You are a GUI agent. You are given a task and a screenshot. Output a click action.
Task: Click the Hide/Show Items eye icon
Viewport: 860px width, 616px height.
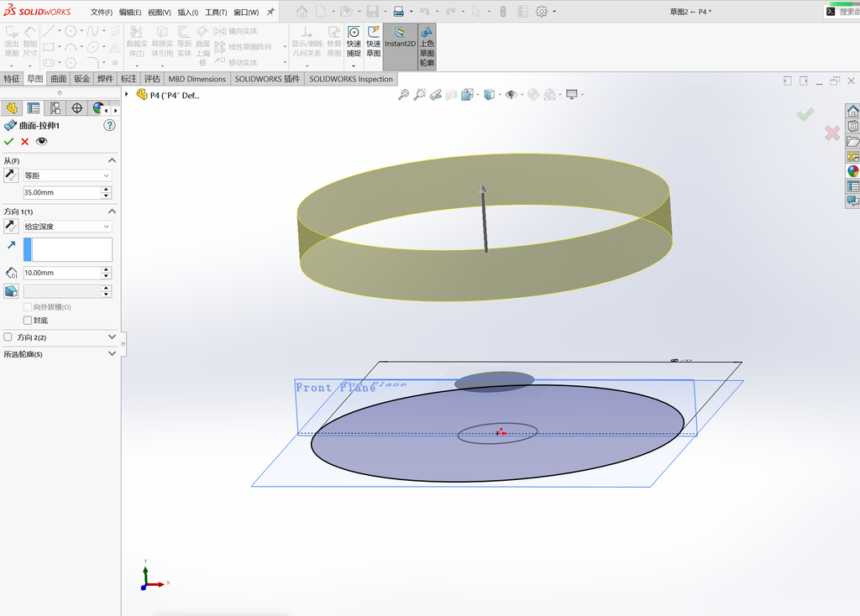pos(511,95)
